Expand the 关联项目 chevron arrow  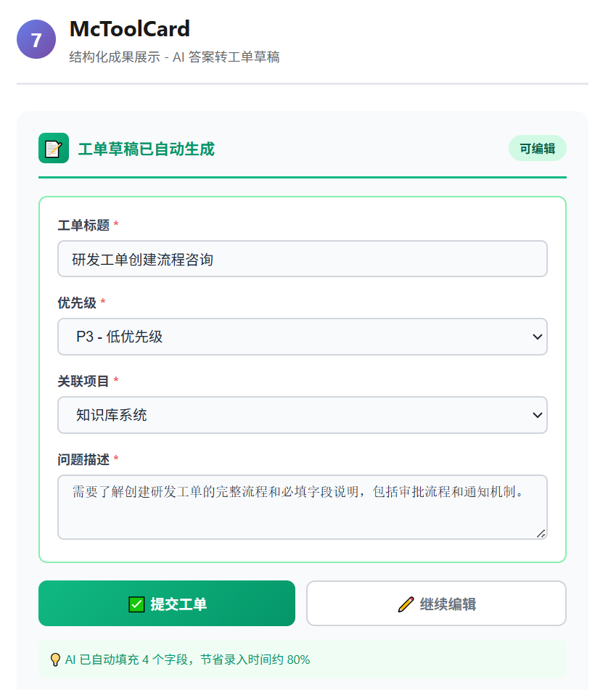click(x=537, y=415)
